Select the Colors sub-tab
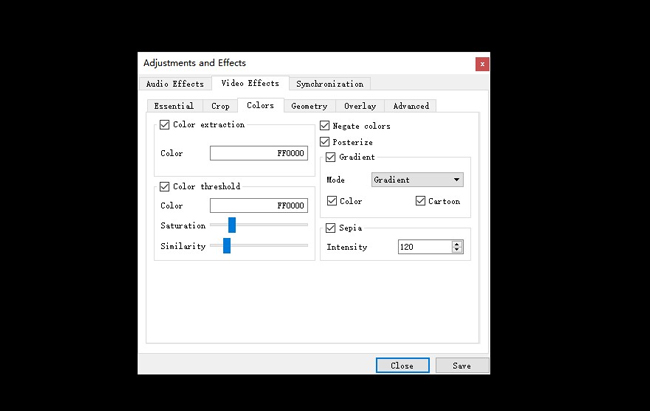Image resolution: width=650 pixels, height=411 pixels. coord(260,105)
